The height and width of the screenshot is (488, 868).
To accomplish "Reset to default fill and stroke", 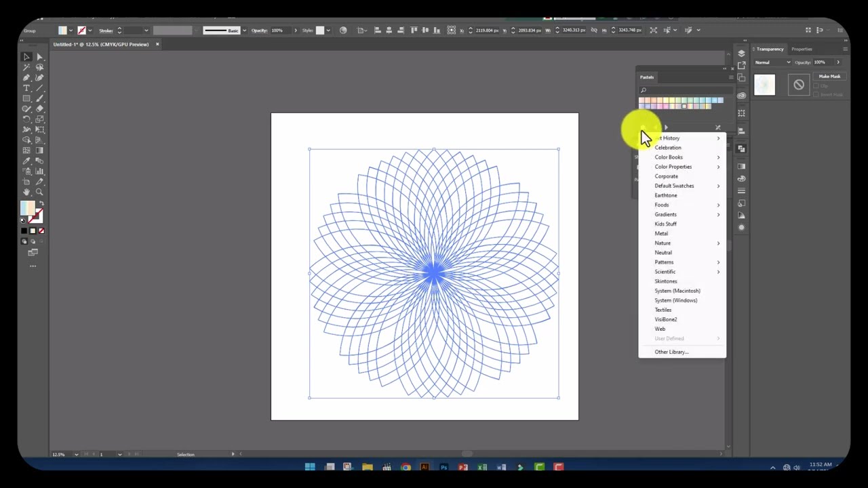I will tap(23, 220).
